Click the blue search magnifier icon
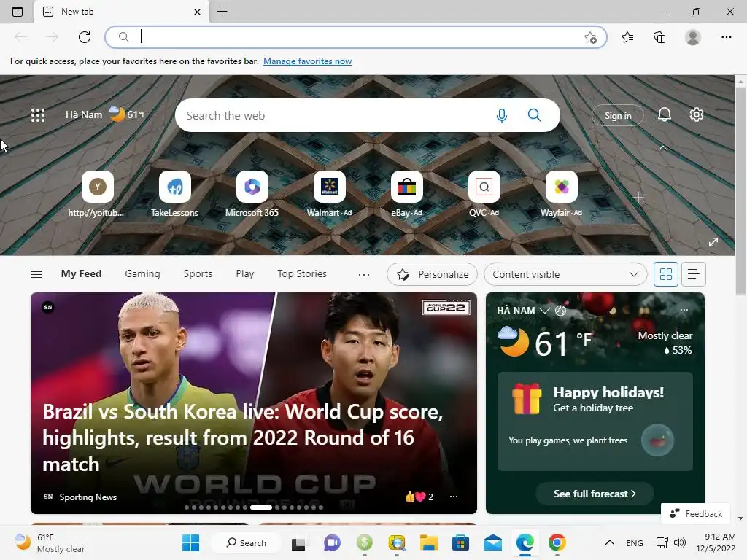This screenshot has width=747, height=560. (535, 115)
